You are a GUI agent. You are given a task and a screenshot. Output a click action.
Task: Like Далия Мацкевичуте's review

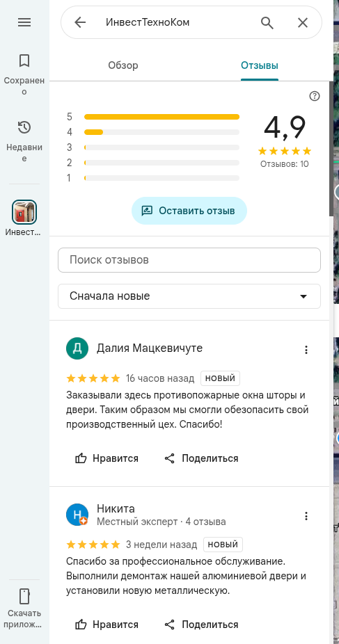[107, 458]
